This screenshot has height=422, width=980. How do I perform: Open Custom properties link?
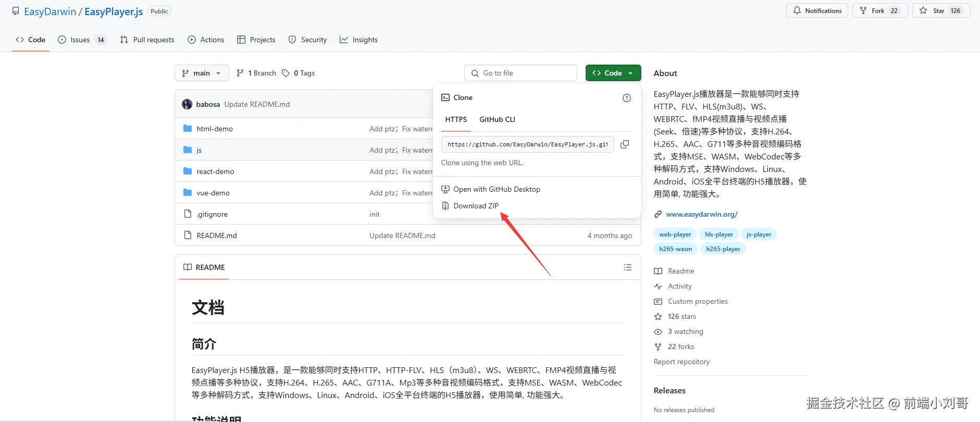tap(698, 301)
